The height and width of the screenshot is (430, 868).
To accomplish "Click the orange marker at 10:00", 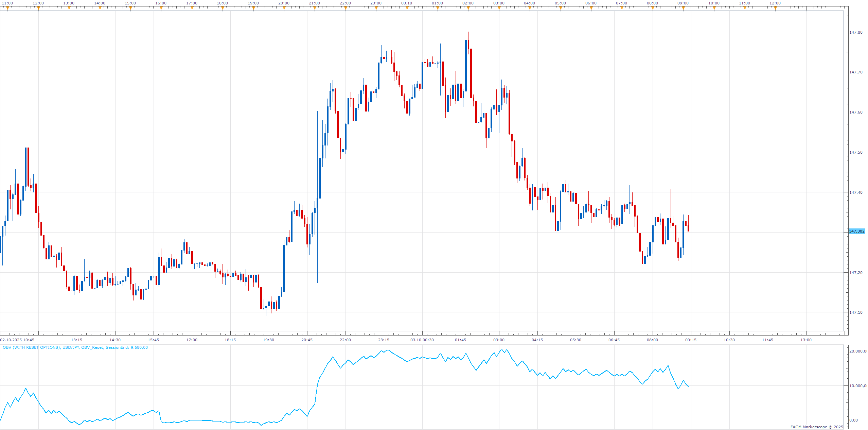I will click(714, 8).
